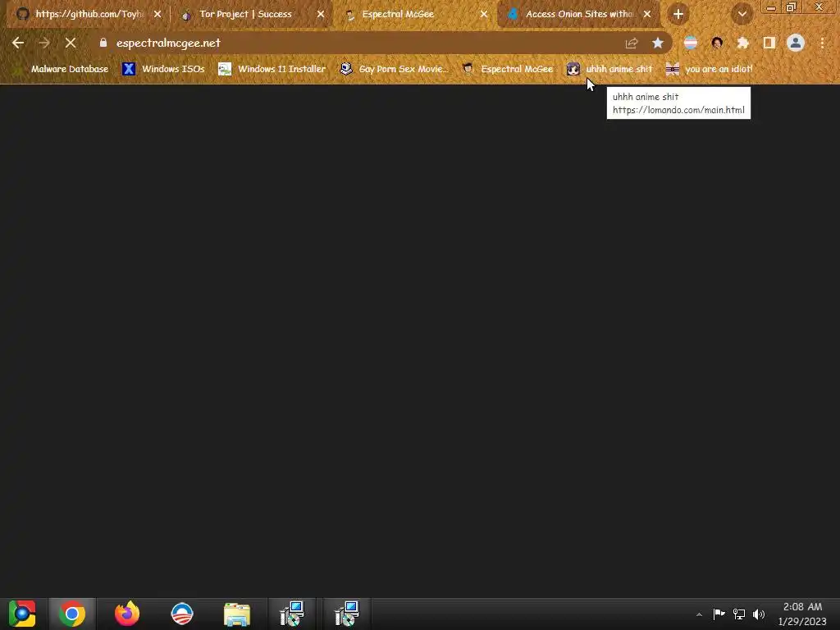Open File Explorer from the taskbar
The image size is (840, 630).
pos(237,614)
